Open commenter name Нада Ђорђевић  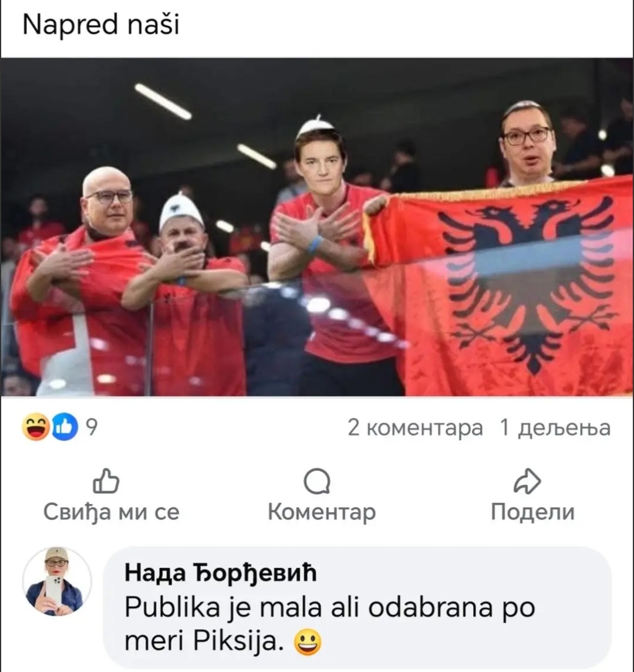click(x=220, y=573)
